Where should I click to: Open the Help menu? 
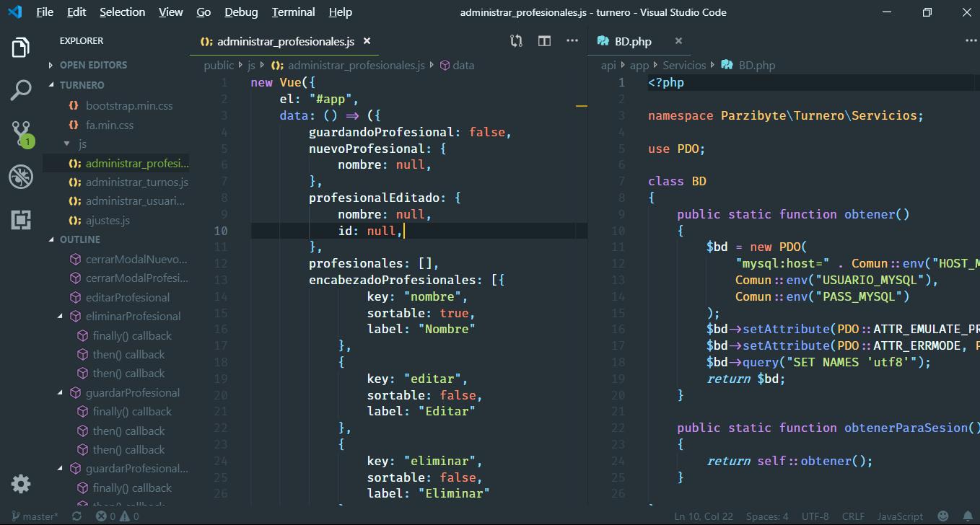tap(341, 12)
